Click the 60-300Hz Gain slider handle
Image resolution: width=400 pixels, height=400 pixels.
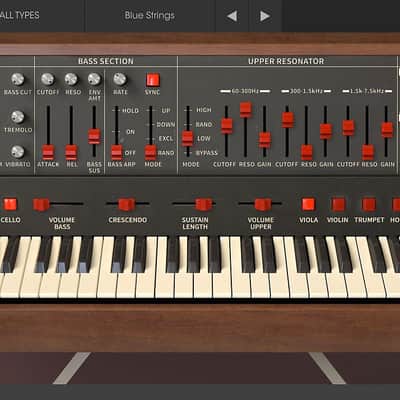click(x=265, y=140)
